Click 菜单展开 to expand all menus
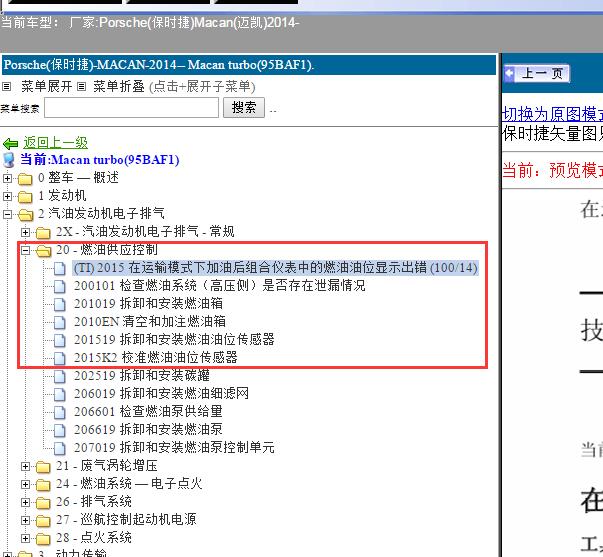 coord(47,87)
